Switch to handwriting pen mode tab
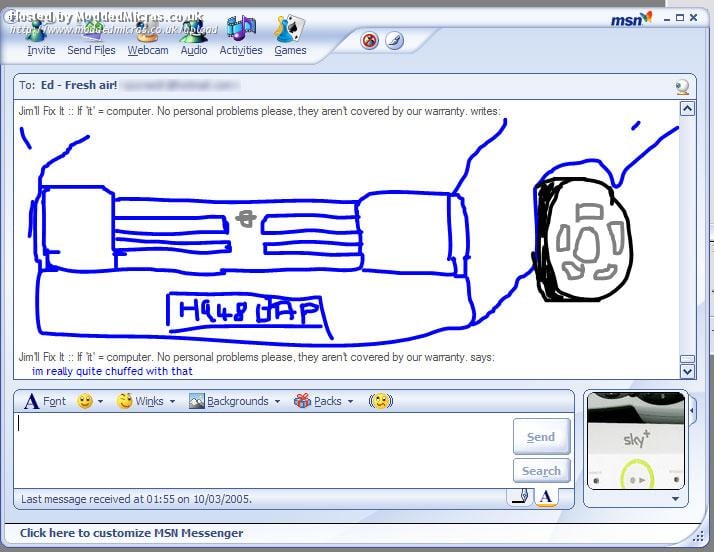714x552 pixels. [x=521, y=496]
